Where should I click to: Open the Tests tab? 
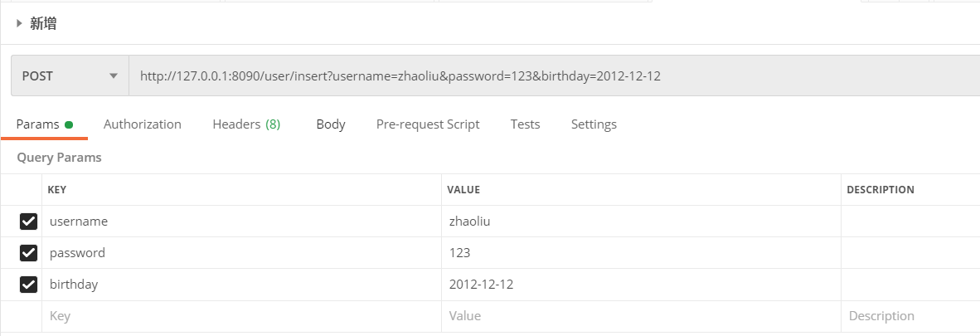(525, 124)
